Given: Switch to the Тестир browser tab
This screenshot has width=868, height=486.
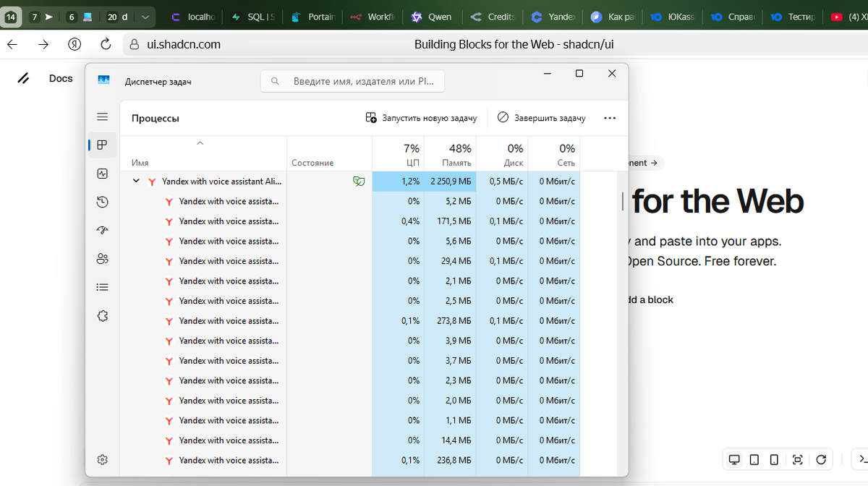Looking at the screenshot, I should click(792, 17).
